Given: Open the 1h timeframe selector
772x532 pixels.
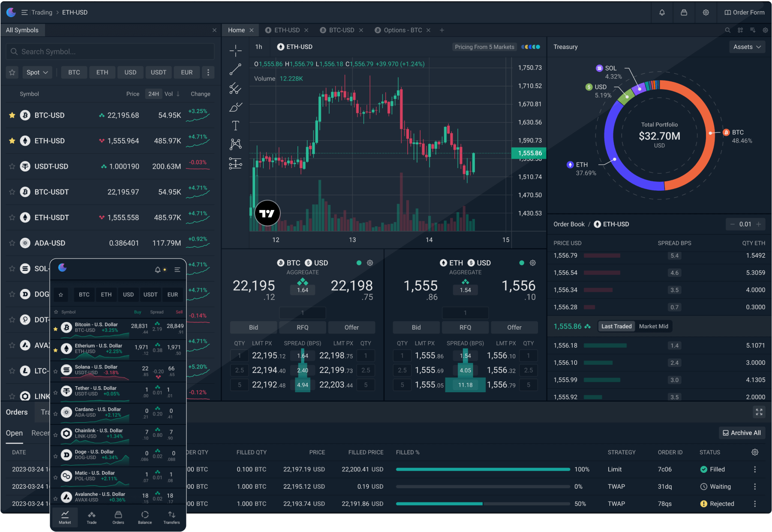Looking at the screenshot, I should coord(258,47).
